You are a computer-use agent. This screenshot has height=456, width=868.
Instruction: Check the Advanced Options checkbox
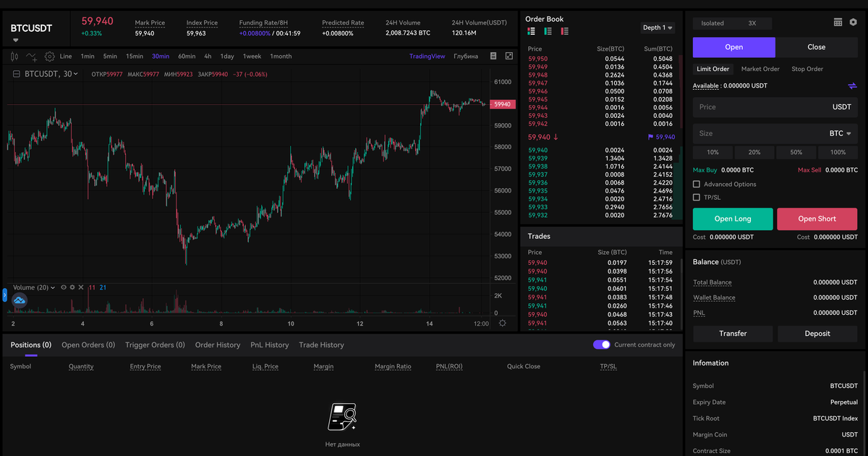pyautogui.click(x=697, y=185)
